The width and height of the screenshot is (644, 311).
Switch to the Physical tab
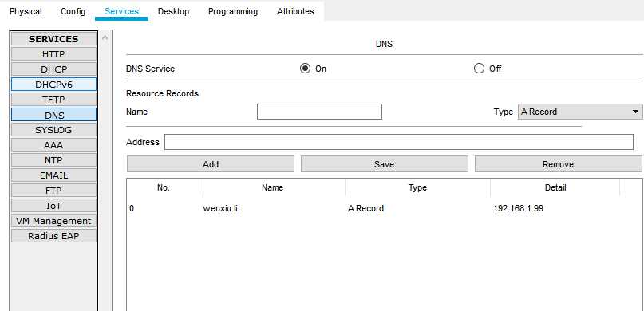coord(26,11)
